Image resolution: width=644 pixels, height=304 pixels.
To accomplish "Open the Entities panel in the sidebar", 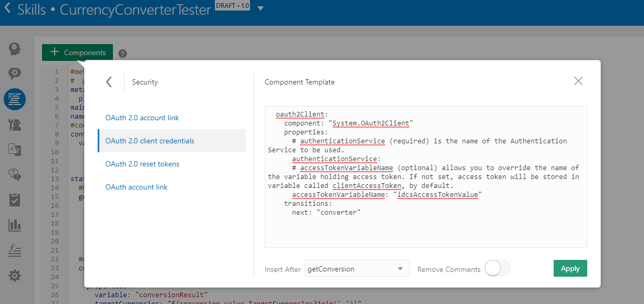I will tap(14, 74).
